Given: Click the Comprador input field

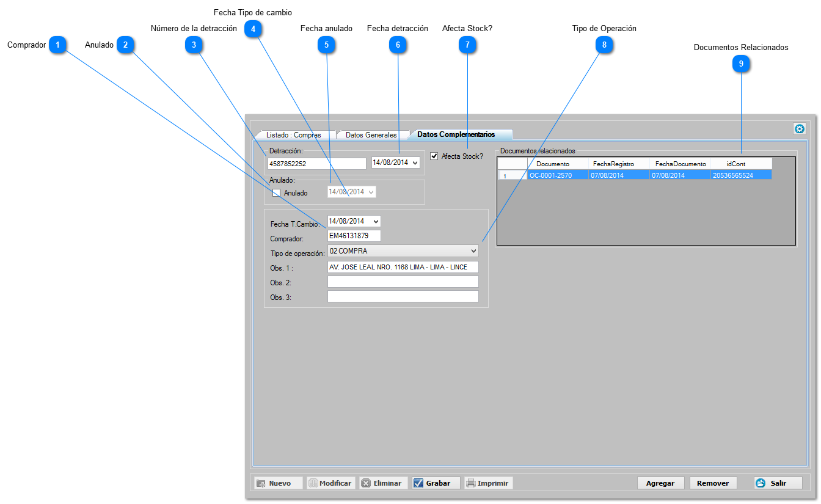Looking at the screenshot, I should click(x=354, y=236).
